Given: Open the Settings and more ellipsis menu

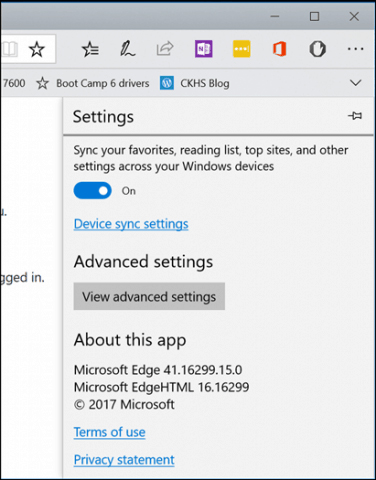Looking at the screenshot, I should pos(355,49).
